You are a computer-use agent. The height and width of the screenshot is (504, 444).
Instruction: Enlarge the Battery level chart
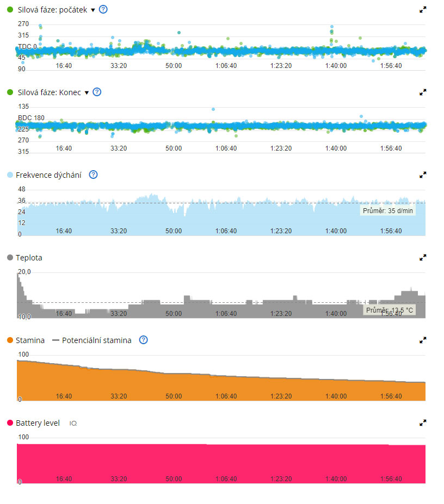coord(423,422)
